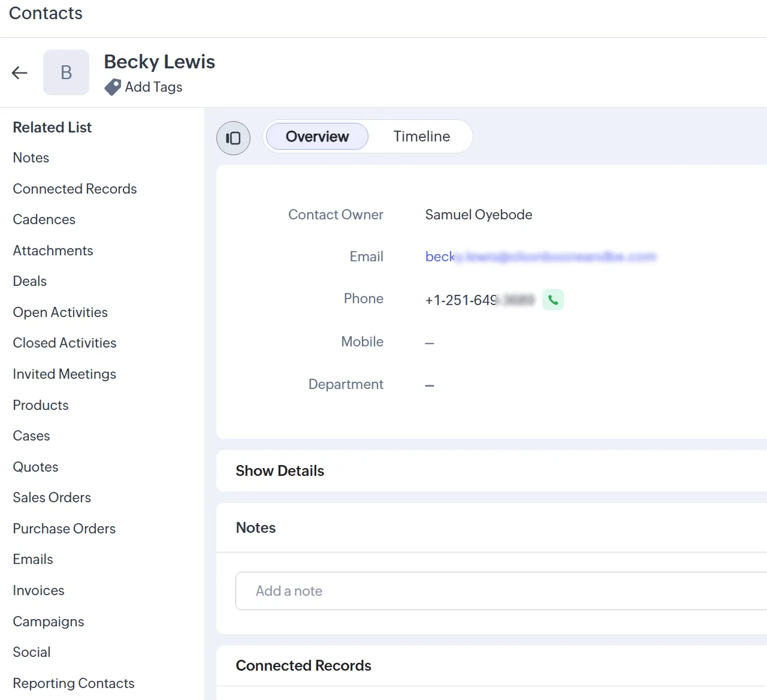This screenshot has height=700, width=767.
Task: Click the empty Department field value
Action: pos(430,385)
